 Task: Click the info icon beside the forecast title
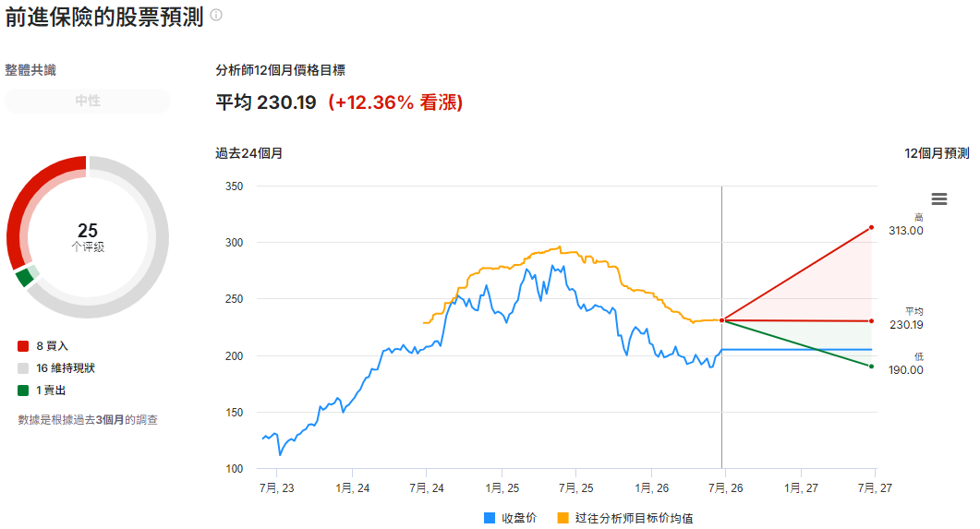pyautogui.click(x=216, y=15)
